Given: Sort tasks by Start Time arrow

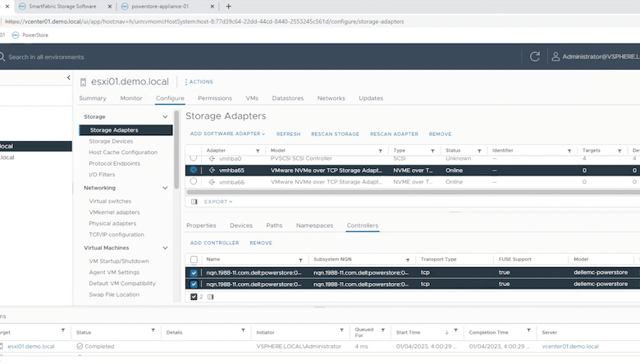Looking at the screenshot, I should [447, 332].
